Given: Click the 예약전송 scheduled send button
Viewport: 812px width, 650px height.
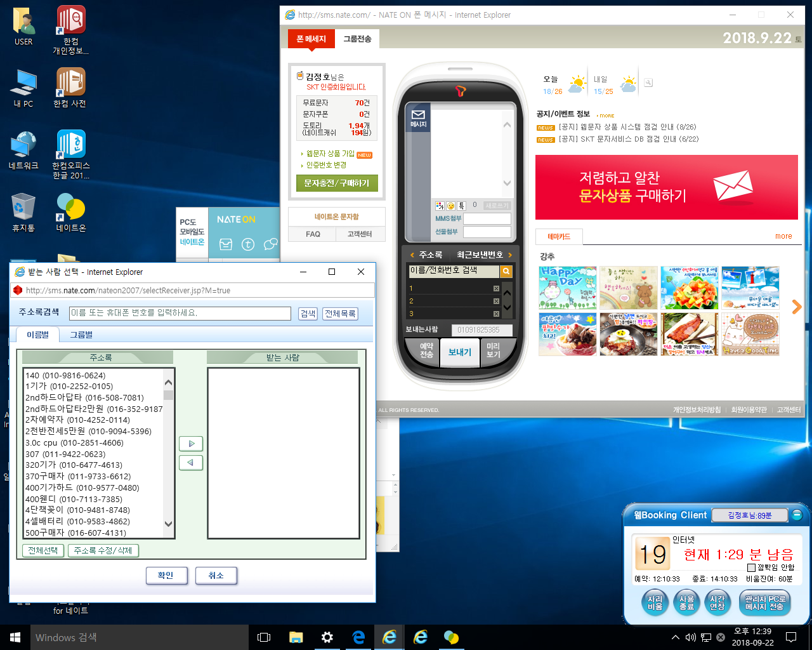Looking at the screenshot, I should 426,350.
